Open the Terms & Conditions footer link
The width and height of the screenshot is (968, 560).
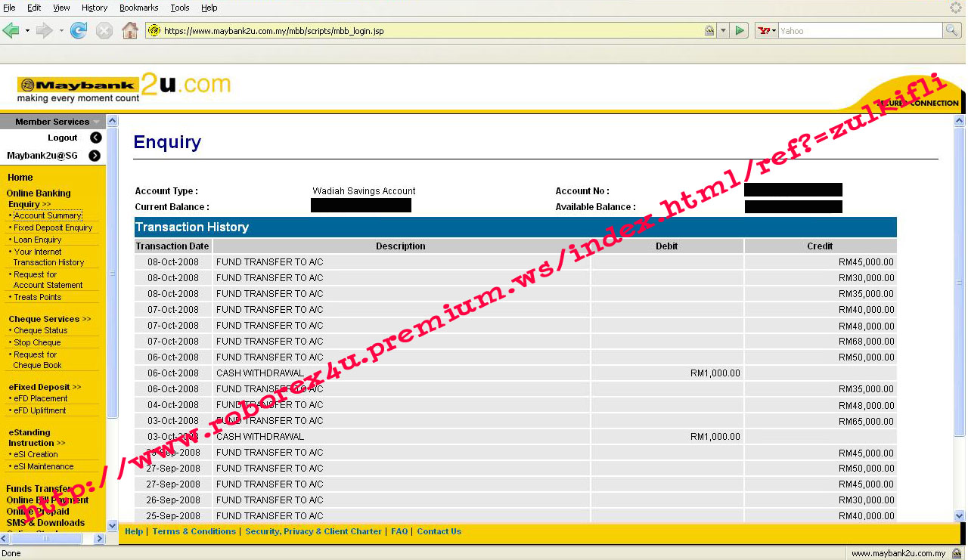click(194, 531)
